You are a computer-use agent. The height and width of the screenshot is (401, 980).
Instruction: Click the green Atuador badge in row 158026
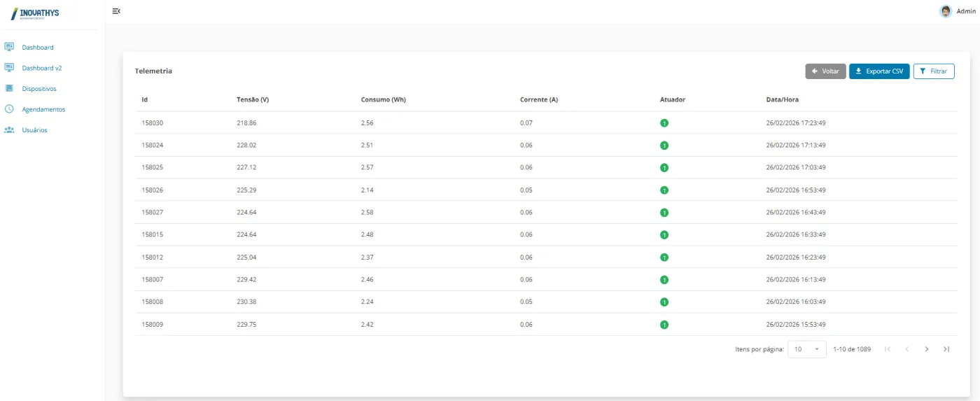(664, 190)
